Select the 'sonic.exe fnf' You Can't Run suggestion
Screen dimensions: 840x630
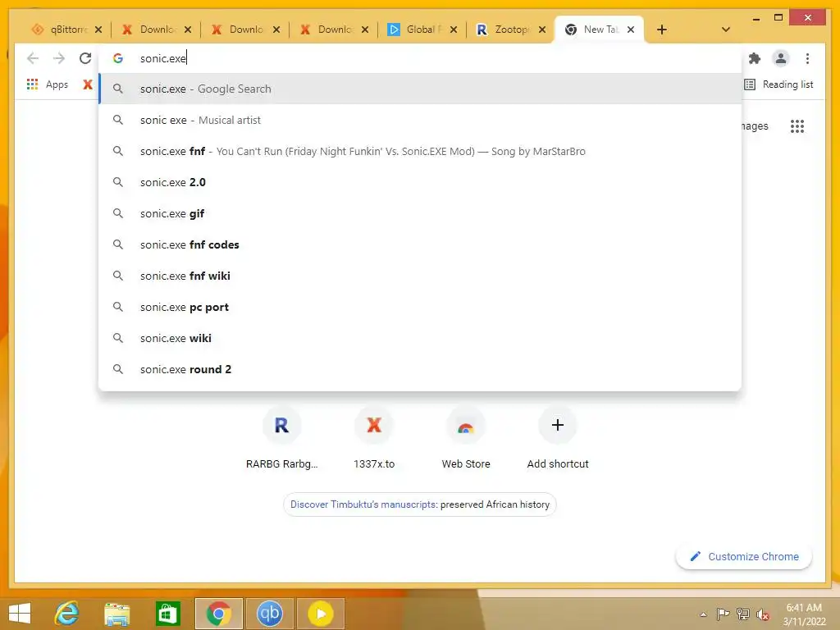pos(420,151)
